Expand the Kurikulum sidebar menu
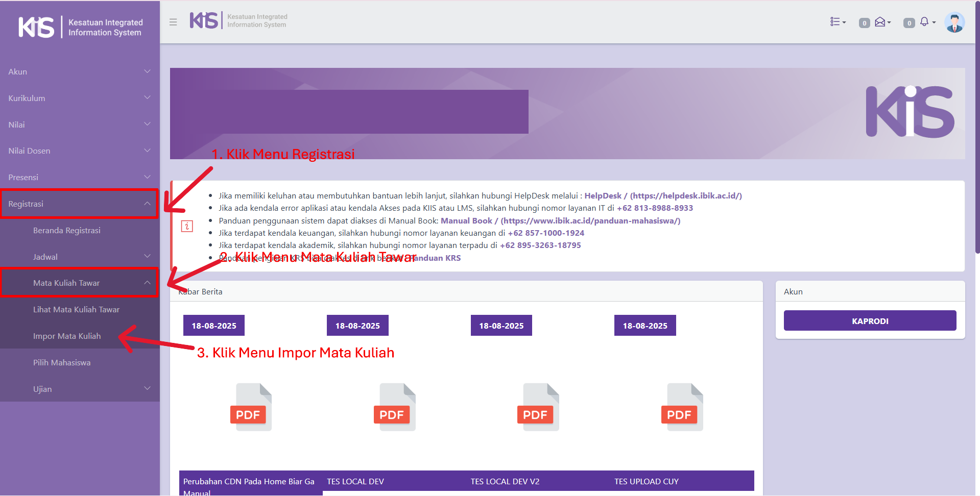Viewport: 980px width, 496px height. tap(79, 98)
